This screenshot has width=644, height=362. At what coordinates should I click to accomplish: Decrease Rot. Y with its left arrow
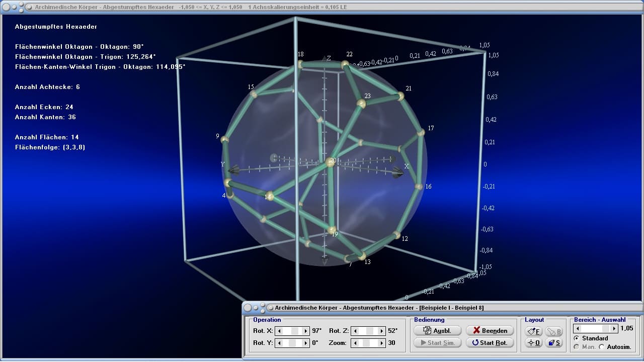pyautogui.click(x=280, y=343)
